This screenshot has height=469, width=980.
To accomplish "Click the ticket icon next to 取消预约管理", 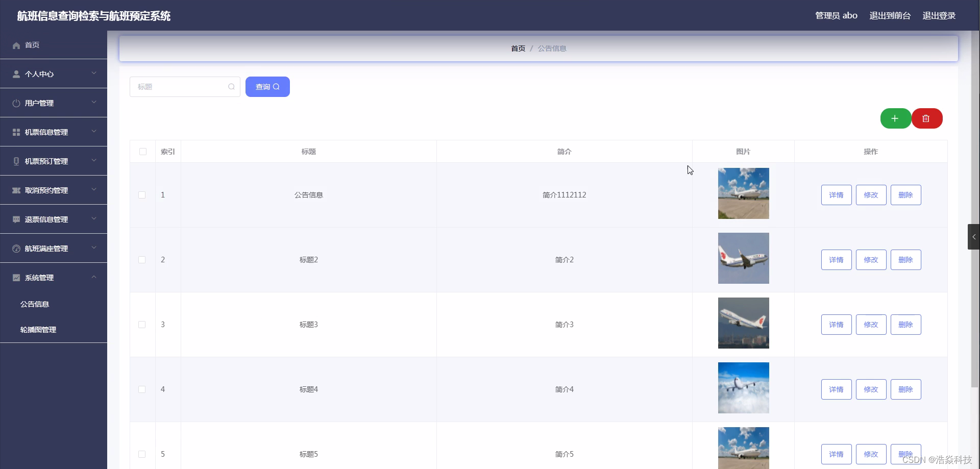I will pyautogui.click(x=16, y=191).
